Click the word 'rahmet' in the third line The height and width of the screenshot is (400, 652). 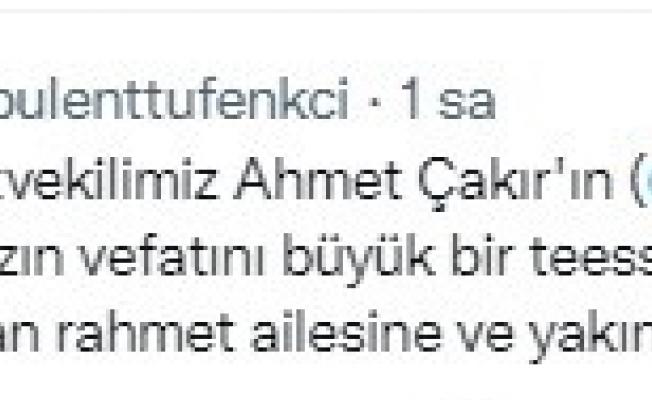pyautogui.click(x=145, y=332)
